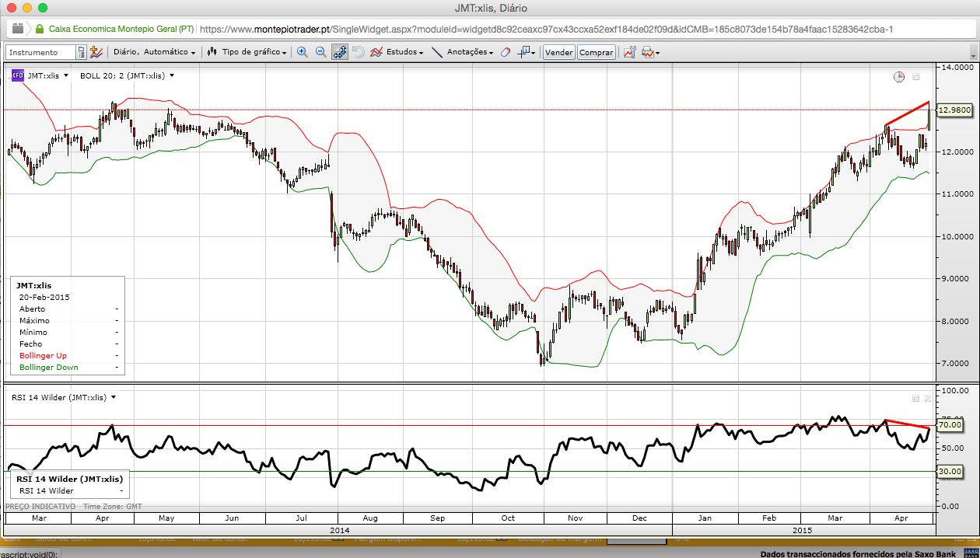Click the zoom out magnifier icon
Viewport: 980px width, 558px height.
[320, 52]
